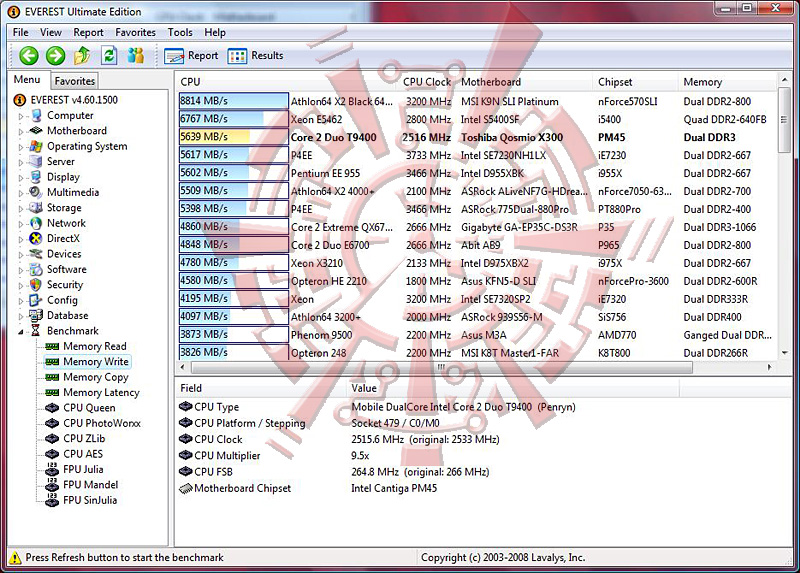The image size is (800, 573).
Task: Select the Network globe icon
Action: tap(36, 223)
